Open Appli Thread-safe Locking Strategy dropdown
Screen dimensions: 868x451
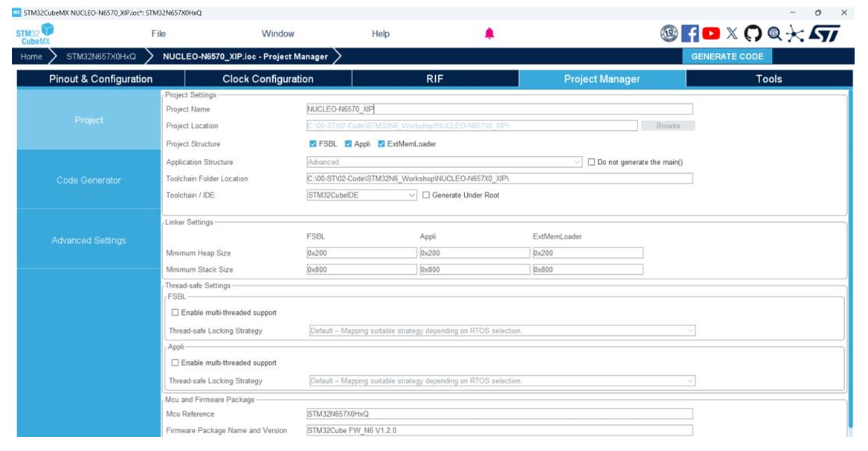[x=502, y=381]
